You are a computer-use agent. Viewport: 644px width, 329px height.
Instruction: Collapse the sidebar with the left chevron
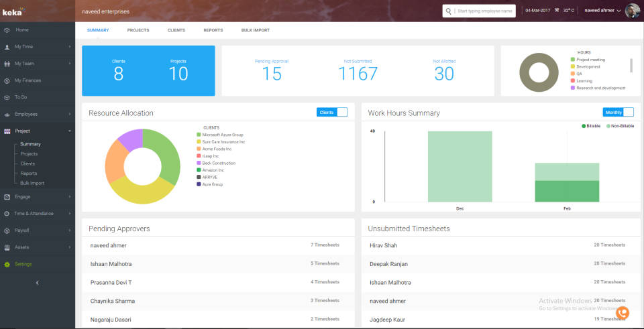click(37, 283)
